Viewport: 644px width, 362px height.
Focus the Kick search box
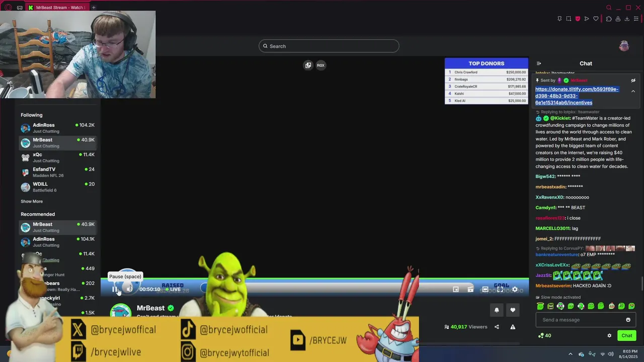[x=329, y=46]
